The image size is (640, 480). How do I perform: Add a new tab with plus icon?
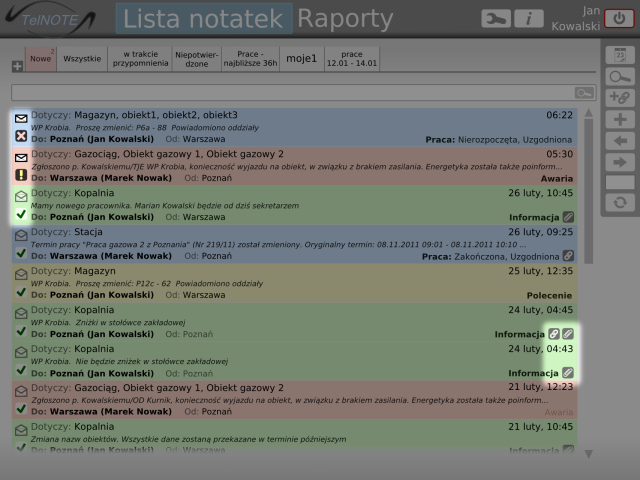point(18,66)
